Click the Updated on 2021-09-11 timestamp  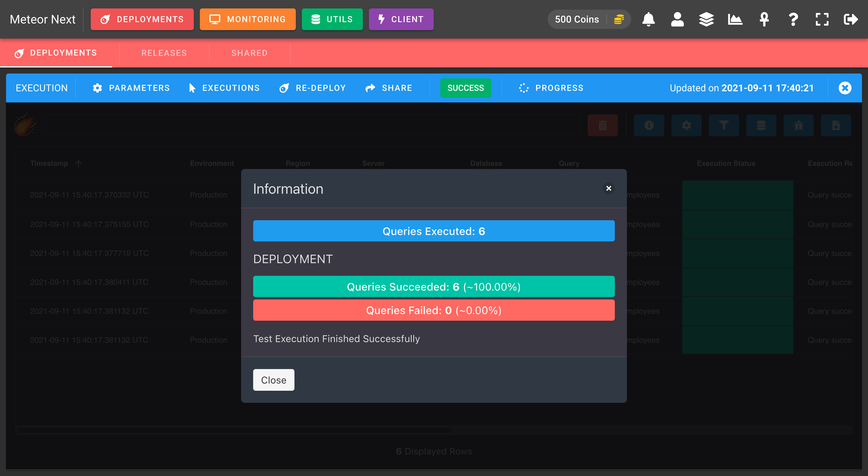point(741,88)
